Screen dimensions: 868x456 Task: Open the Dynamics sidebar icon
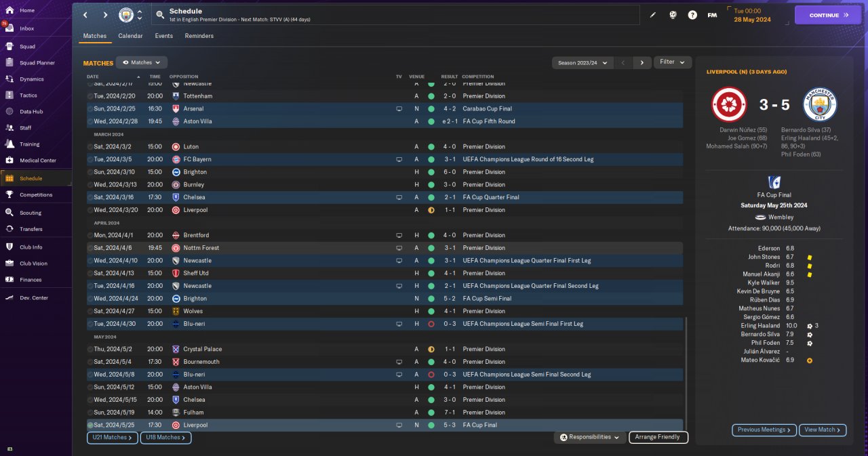coord(9,79)
